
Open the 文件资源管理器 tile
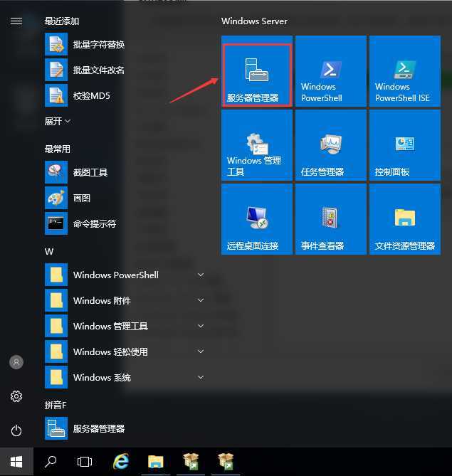click(x=405, y=219)
